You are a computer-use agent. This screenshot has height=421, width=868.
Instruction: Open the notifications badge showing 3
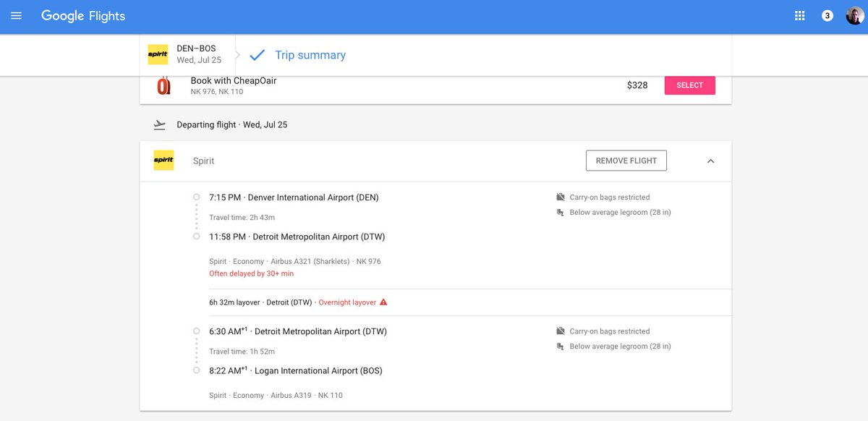click(x=827, y=16)
